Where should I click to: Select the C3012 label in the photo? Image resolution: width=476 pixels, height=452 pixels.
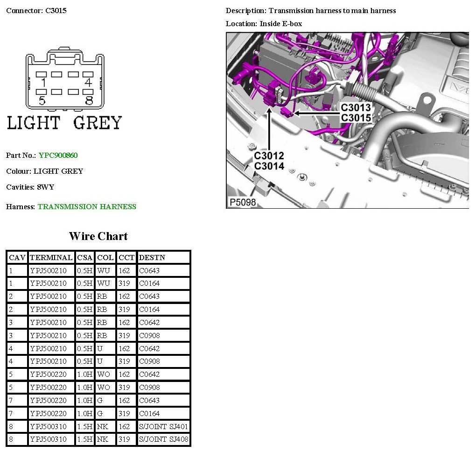(269, 156)
